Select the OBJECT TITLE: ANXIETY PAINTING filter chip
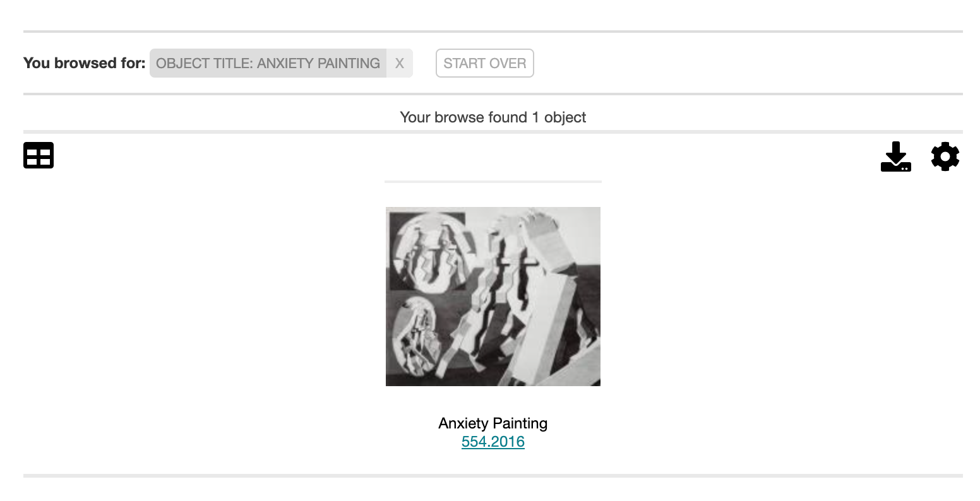Screen dimensions: 980x501 click(268, 63)
